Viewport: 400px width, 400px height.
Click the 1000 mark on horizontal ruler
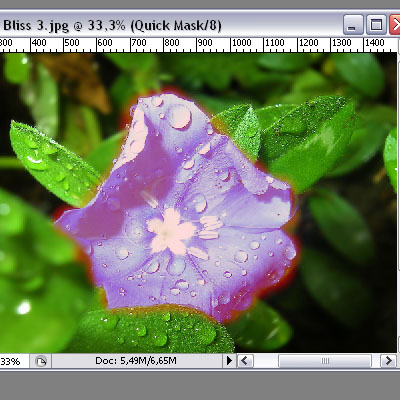(241, 43)
